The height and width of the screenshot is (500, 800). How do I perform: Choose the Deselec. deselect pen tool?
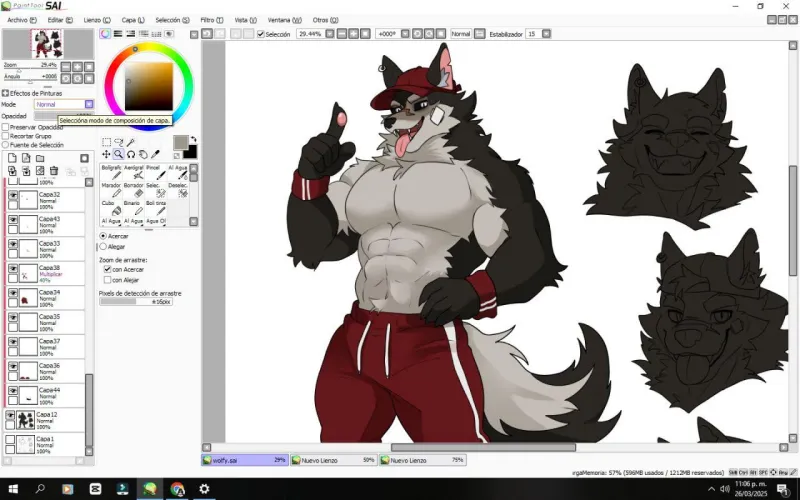[178, 190]
